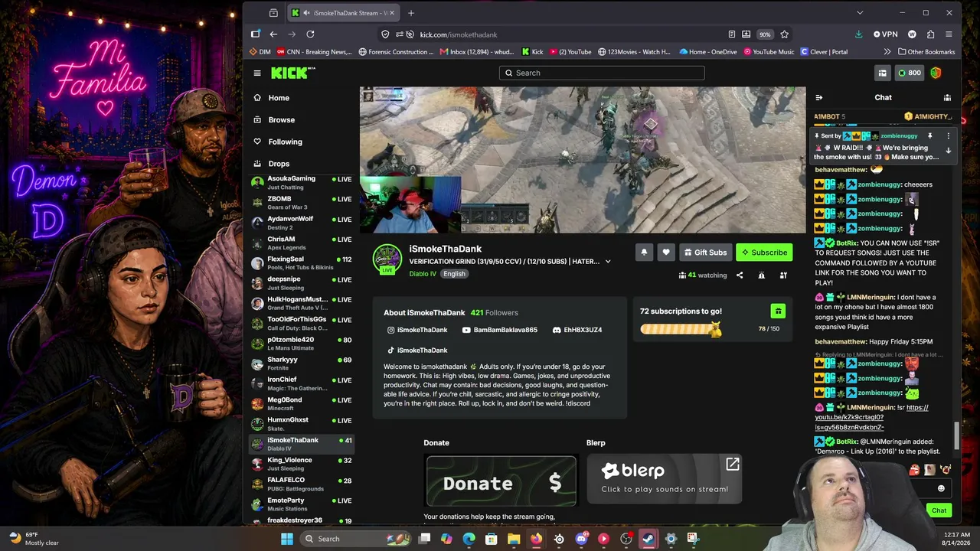This screenshot has width=980, height=551.
Task: Click the Subscribe button
Action: [x=764, y=253]
